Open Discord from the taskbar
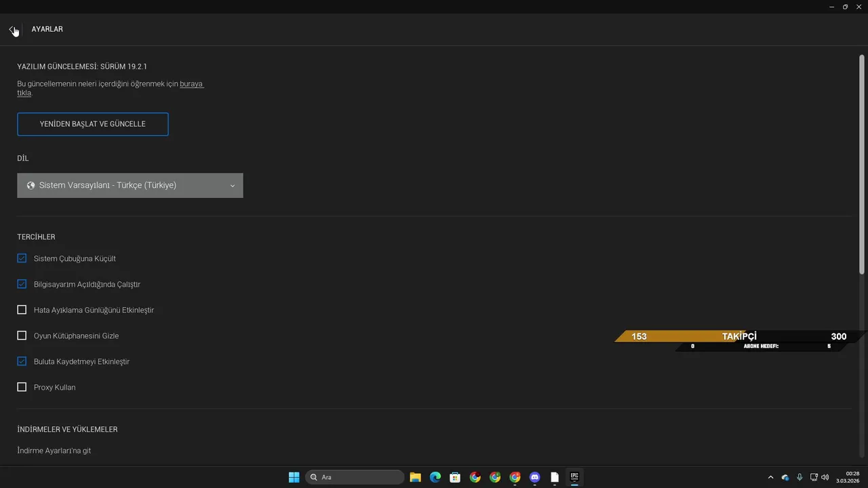Viewport: 868px width, 488px height. (x=534, y=477)
